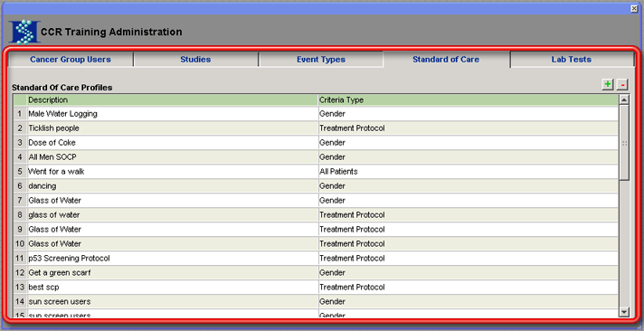
Task: Open the Studies tab
Action: click(x=195, y=60)
